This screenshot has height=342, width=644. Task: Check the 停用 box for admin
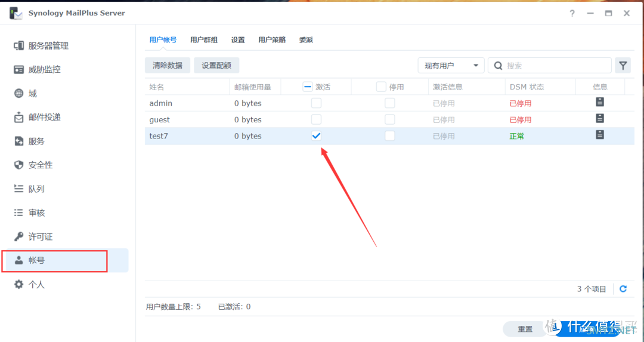(x=389, y=103)
